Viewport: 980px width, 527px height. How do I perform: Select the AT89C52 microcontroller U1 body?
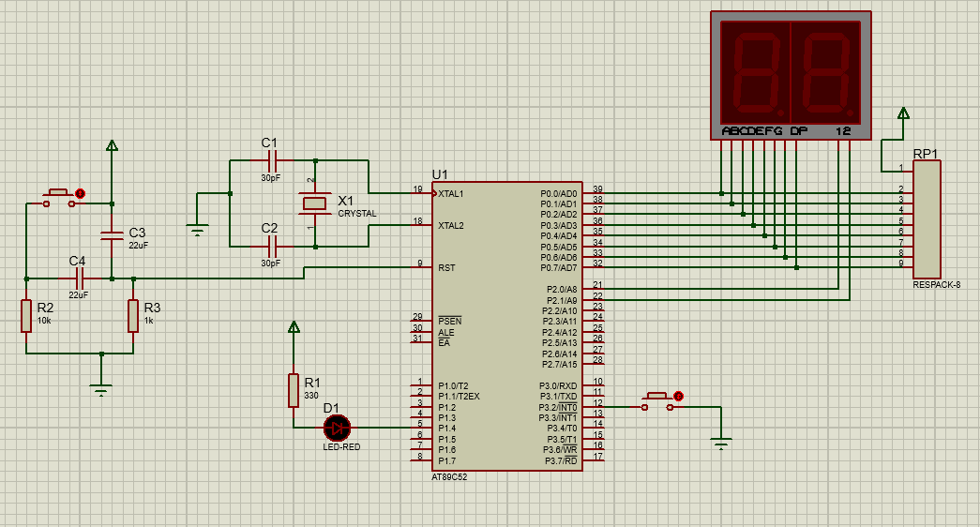pyautogui.click(x=506, y=328)
